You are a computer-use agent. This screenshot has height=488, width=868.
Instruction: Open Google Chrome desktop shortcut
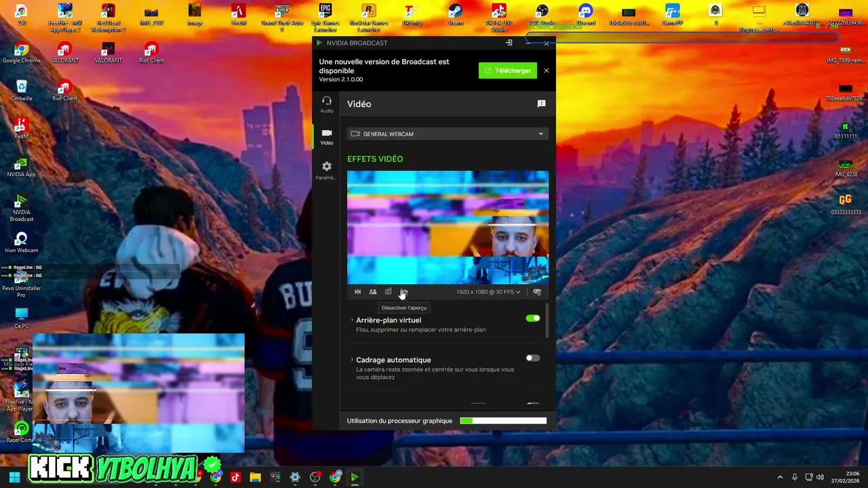22,54
